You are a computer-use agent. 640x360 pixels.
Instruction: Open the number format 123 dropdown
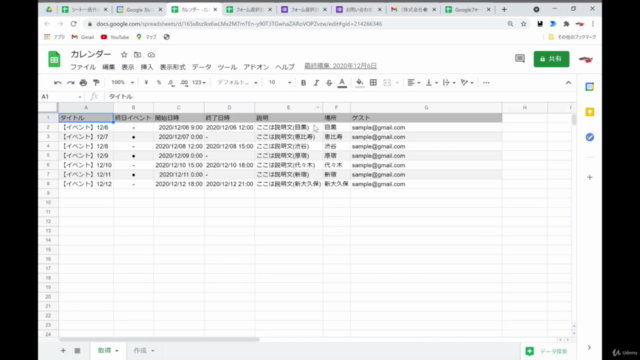pyautogui.click(x=199, y=82)
